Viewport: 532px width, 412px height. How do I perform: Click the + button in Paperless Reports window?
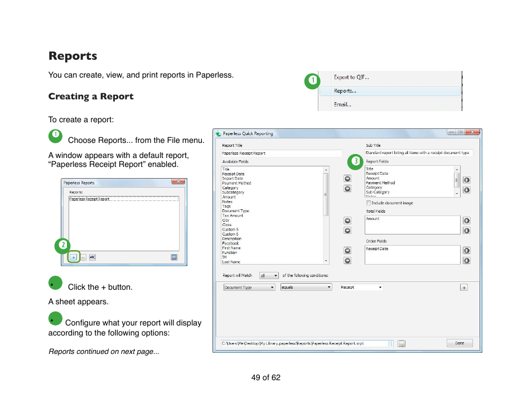(x=74, y=257)
